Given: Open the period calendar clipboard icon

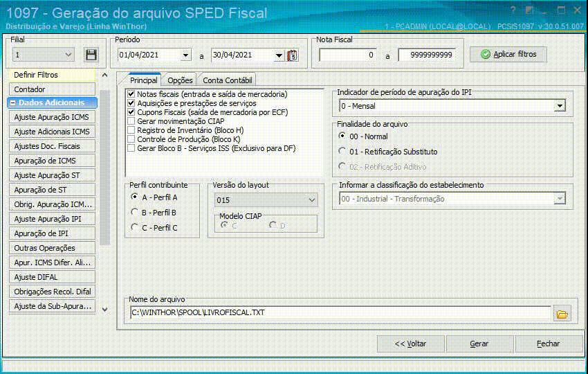Looking at the screenshot, I should pos(292,55).
